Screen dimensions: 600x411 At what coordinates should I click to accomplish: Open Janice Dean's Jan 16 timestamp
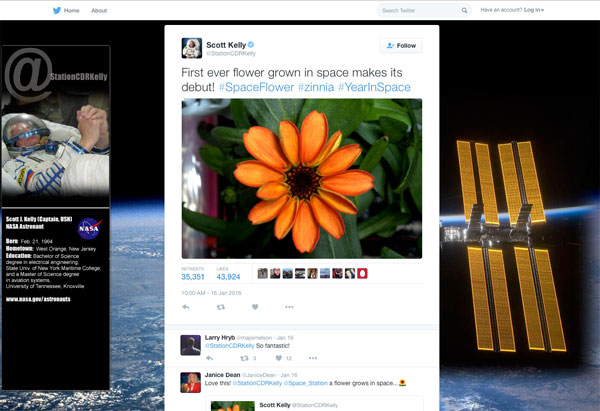pos(289,375)
